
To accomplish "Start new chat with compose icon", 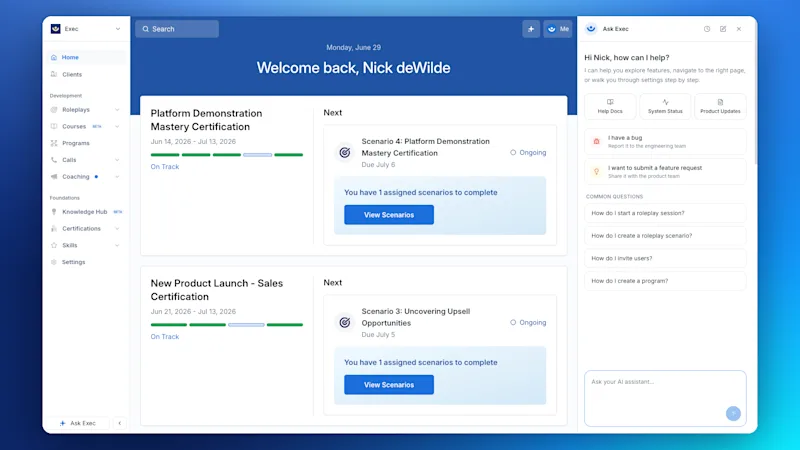I will pyautogui.click(x=723, y=29).
